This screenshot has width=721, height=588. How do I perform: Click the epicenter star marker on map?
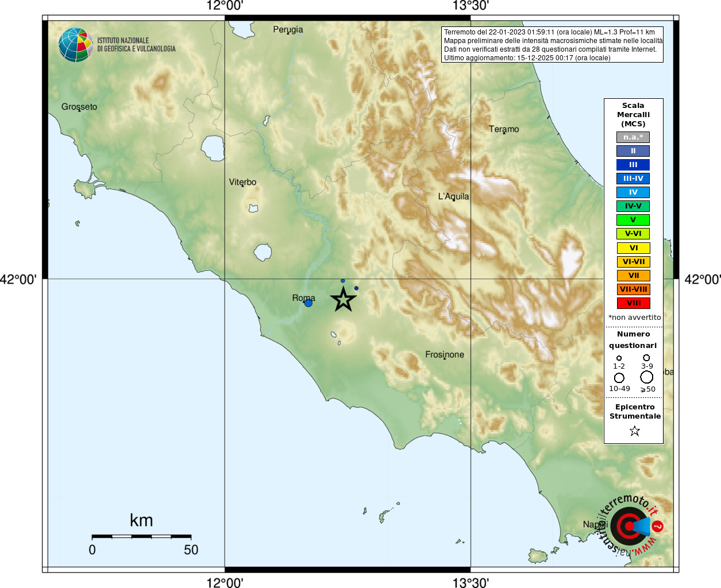344,299
